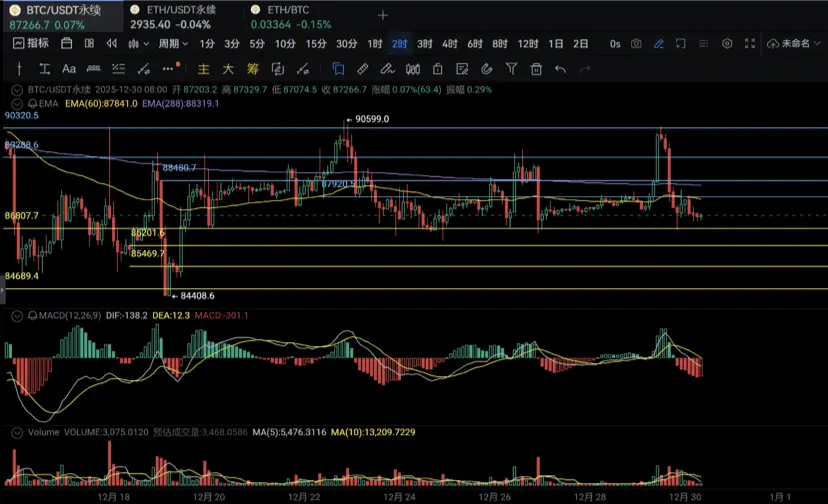828x504 pixels.
Task: Click the add-chart-window corner icon
Action: [x=681, y=43]
